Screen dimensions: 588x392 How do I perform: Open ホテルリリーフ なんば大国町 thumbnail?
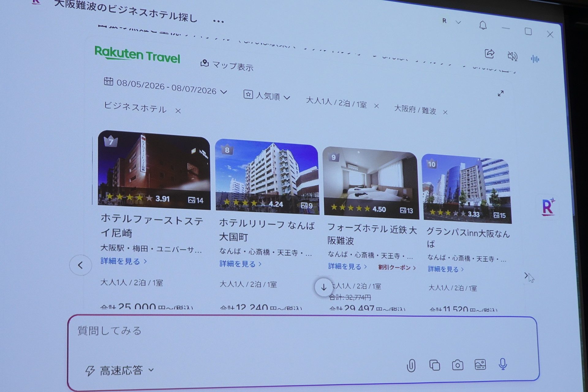(267, 177)
